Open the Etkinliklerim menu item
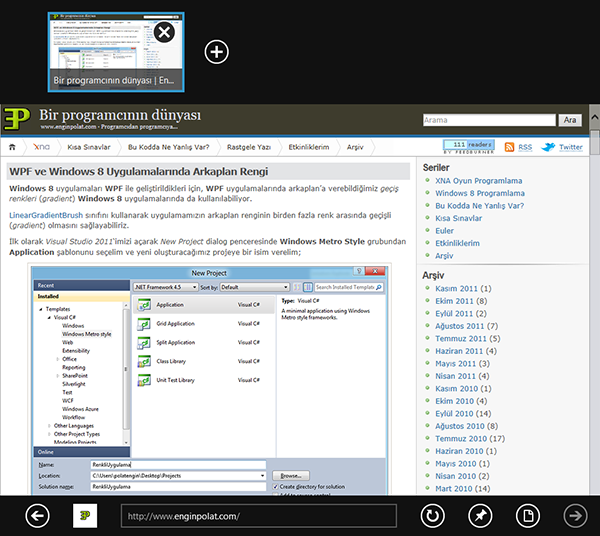Screen dimensions: 600x536 (309, 147)
